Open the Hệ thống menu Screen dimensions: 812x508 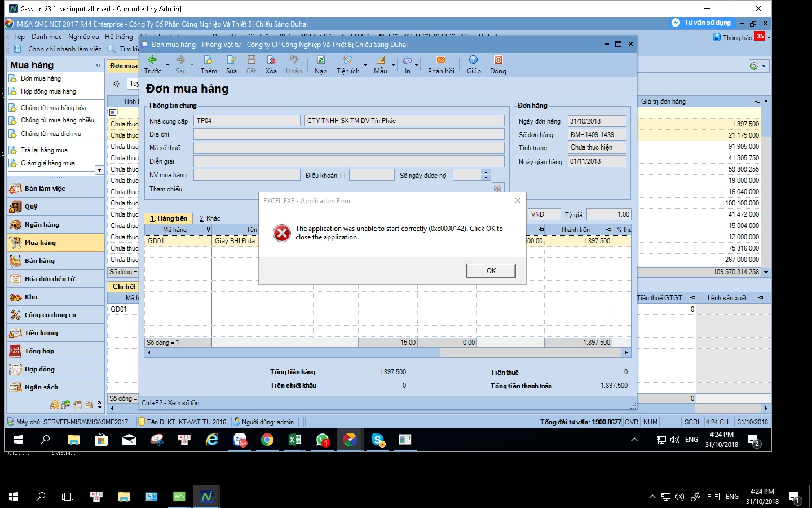click(x=119, y=37)
